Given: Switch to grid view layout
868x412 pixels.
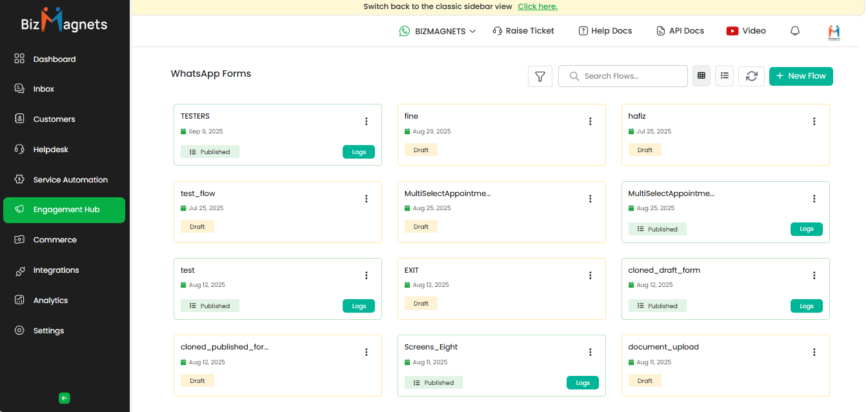Looking at the screenshot, I should coord(701,76).
